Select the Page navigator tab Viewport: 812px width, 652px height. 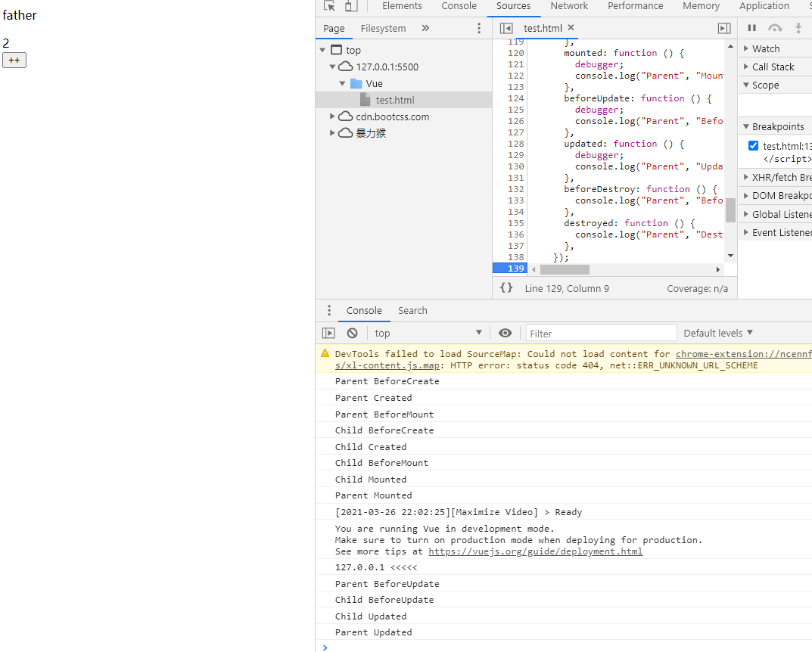pyautogui.click(x=334, y=29)
